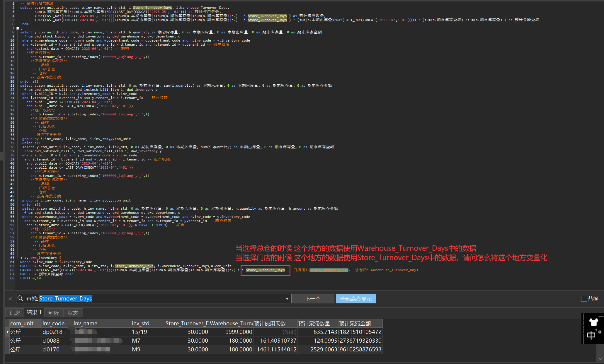Click the (Null) 预计使用天数 cell
The height and width of the screenshot is (364, 604).
pos(275,332)
